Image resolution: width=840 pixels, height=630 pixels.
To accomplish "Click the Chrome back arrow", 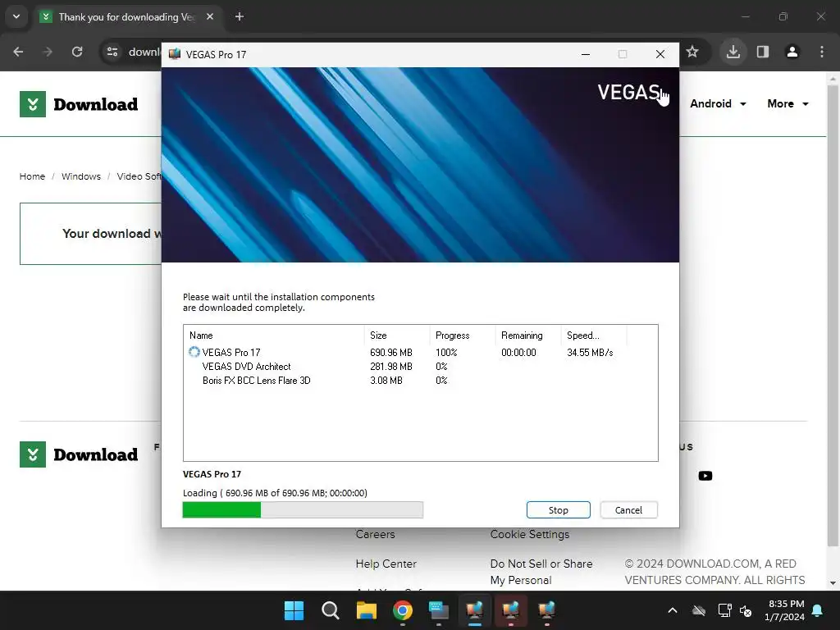I will coord(18,52).
